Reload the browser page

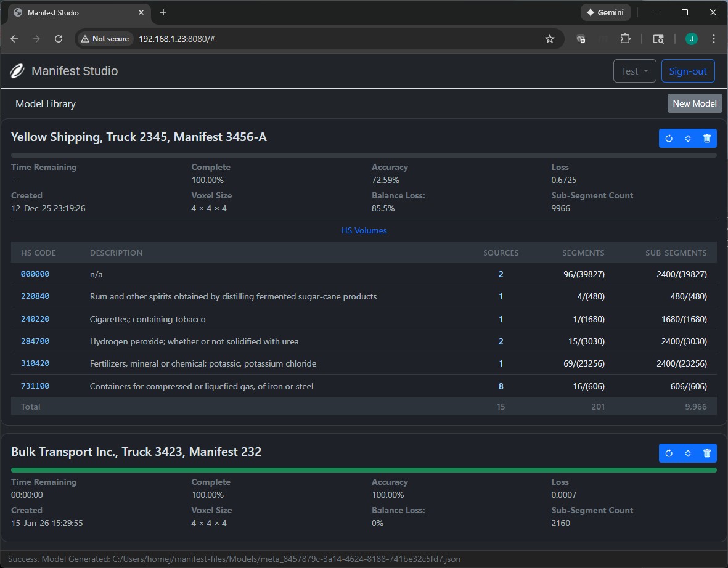pos(59,39)
